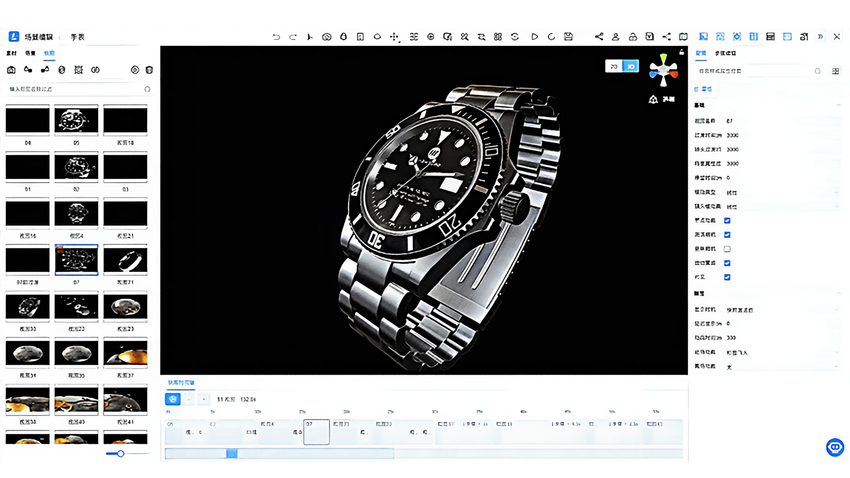
Task: Tick the only unchecked checkbox in properties
Action: pyautogui.click(x=727, y=249)
